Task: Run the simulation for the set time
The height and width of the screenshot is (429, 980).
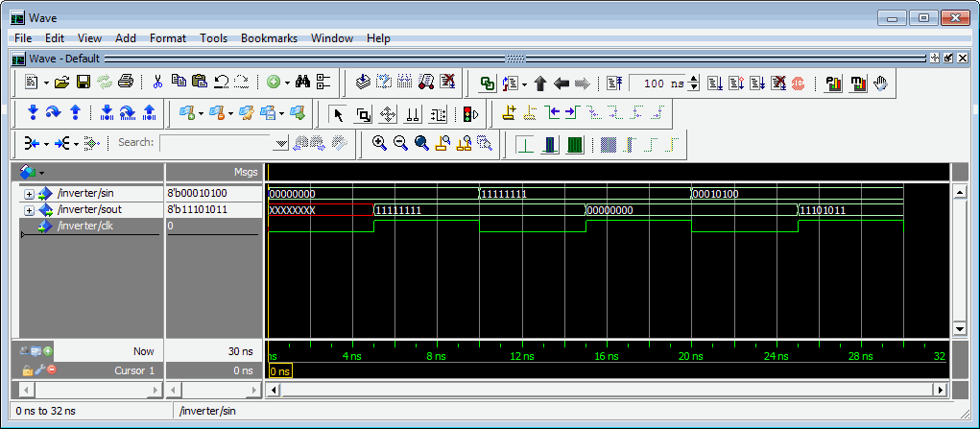Action: click(x=715, y=83)
